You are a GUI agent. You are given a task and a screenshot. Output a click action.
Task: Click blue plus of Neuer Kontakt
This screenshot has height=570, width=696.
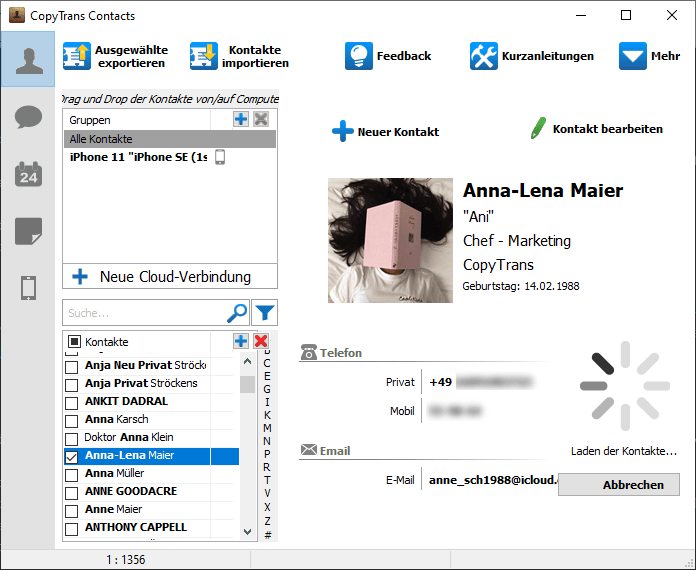pyautogui.click(x=343, y=131)
